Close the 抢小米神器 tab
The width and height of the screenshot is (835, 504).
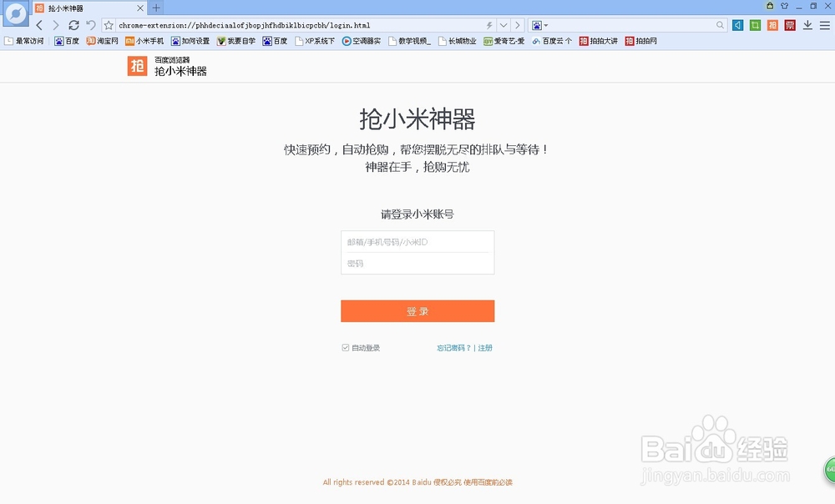click(140, 8)
